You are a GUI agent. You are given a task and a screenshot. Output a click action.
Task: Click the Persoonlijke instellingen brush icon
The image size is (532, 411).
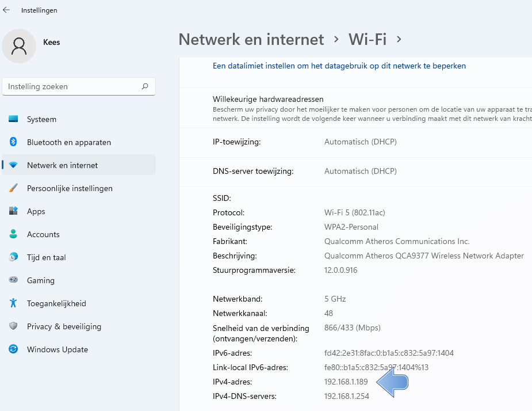13,188
